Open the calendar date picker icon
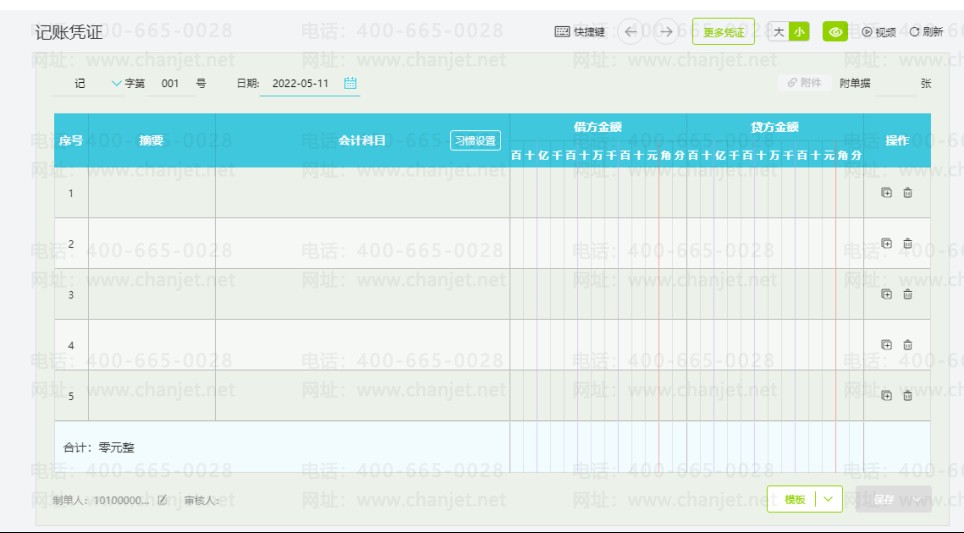964x533 pixels. [350, 83]
